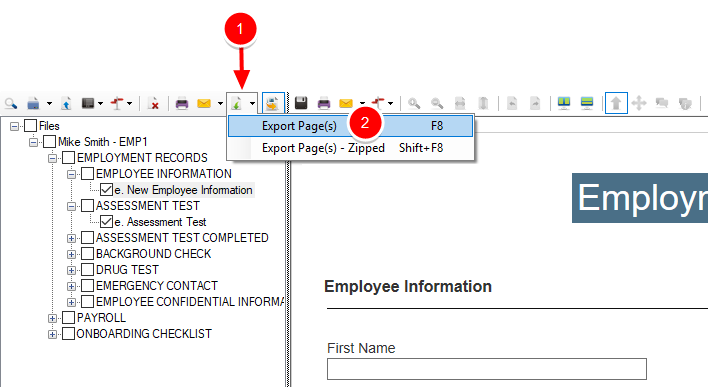The height and width of the screenshot is (387, 708).
Task: Click the delete document icon with the red X
Action: pos(154,103)
